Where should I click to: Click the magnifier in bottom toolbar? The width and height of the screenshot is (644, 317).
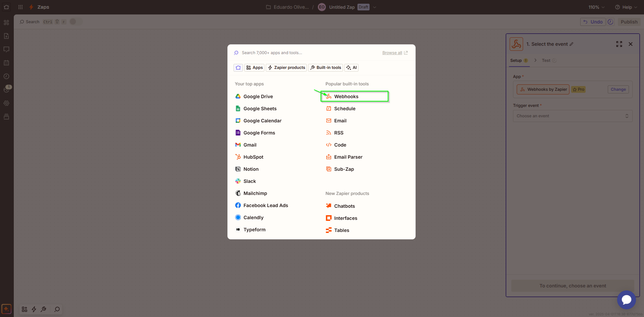coord(57,309)
